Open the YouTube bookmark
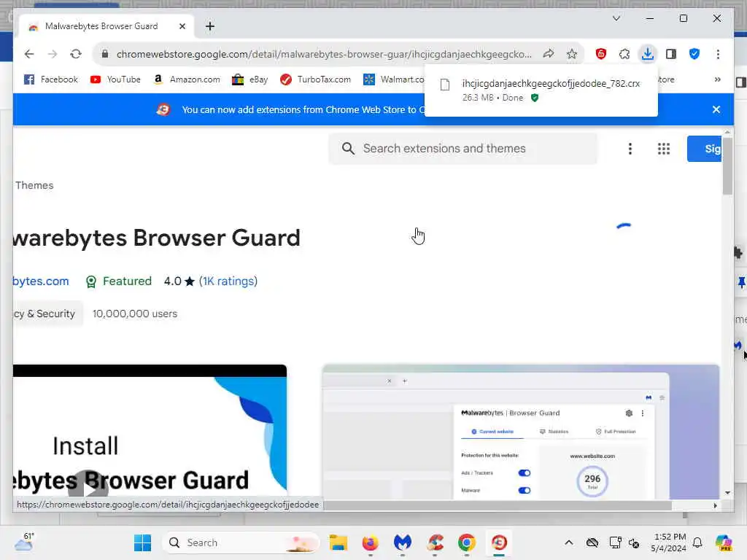 (x=115, y=79)
